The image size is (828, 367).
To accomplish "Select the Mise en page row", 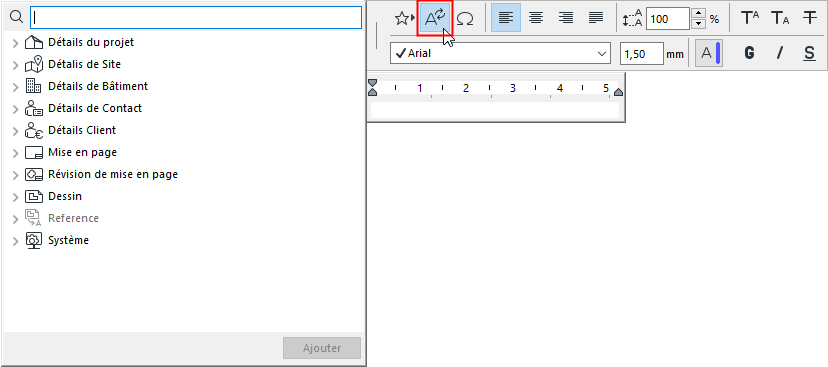I will [183, 153].
